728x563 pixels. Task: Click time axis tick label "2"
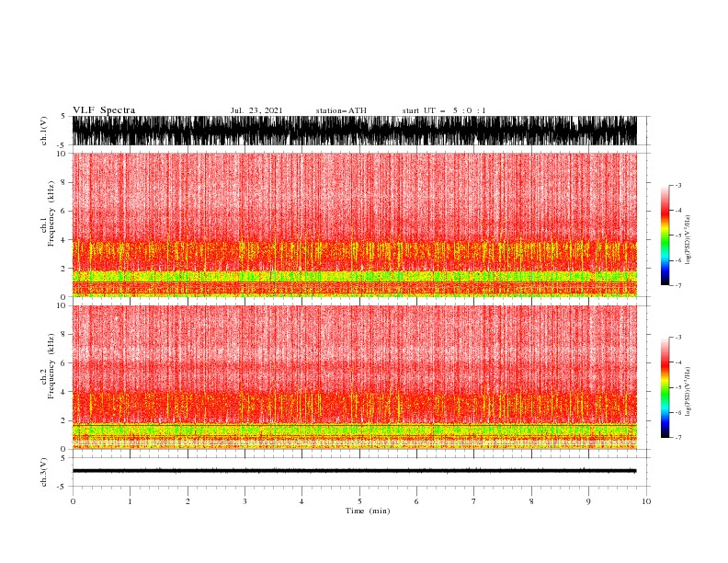tap(188, 501)
